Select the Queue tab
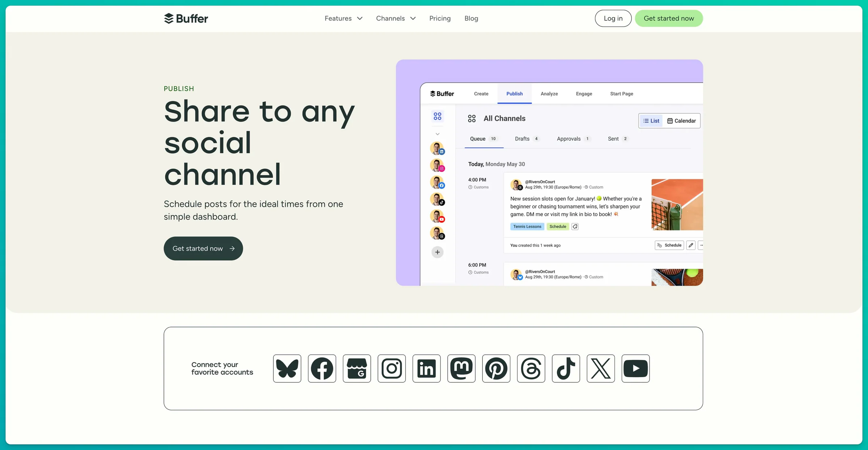The height and width of the screenshot is (450, 868). pos(484,139)
